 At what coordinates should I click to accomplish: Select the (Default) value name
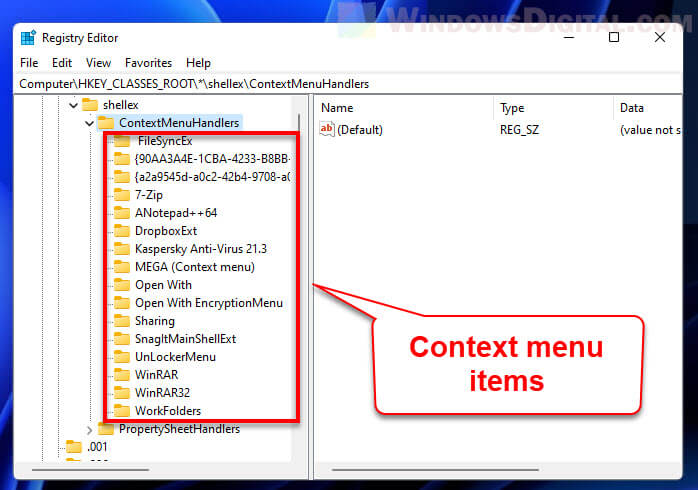pyautogui.click(x=360, y=130)
